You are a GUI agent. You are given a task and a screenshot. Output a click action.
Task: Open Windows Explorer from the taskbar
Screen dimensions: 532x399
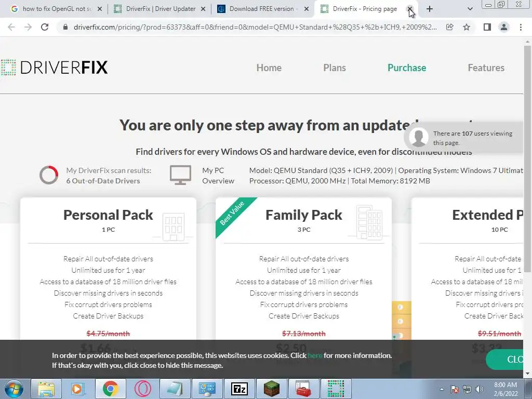(x=46, y=389)
